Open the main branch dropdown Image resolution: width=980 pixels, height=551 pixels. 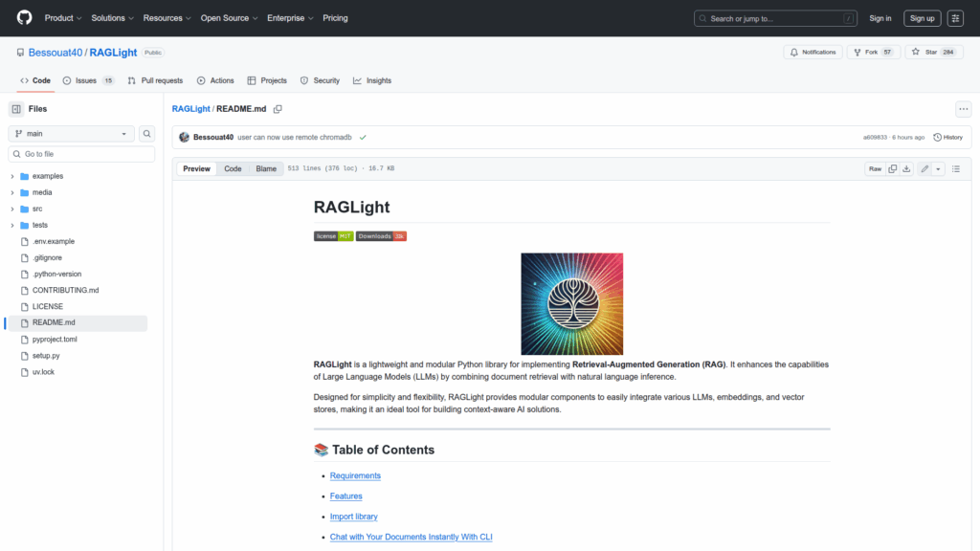[72, 134]
